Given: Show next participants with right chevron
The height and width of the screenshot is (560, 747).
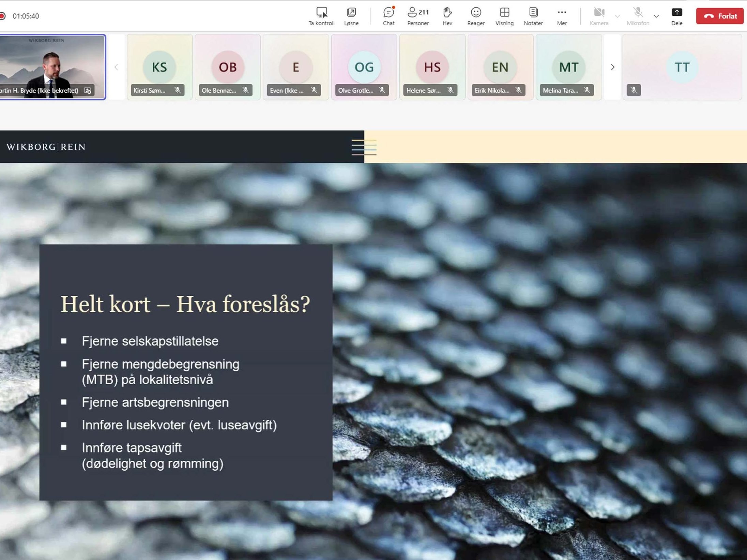Looking at the screenshot, I should click(x=612, y=67).
